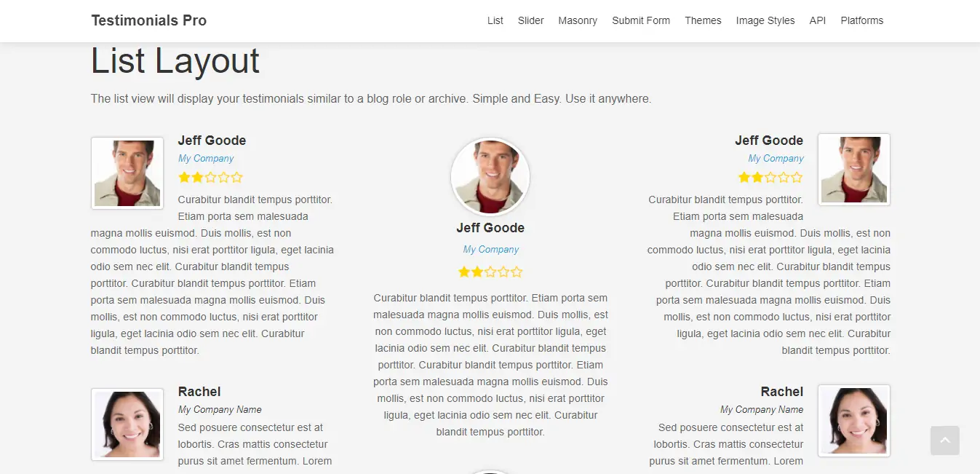Select Themes in the navigation bar
The width and height of the screenshot is (980, 474).
coord(703,20)
